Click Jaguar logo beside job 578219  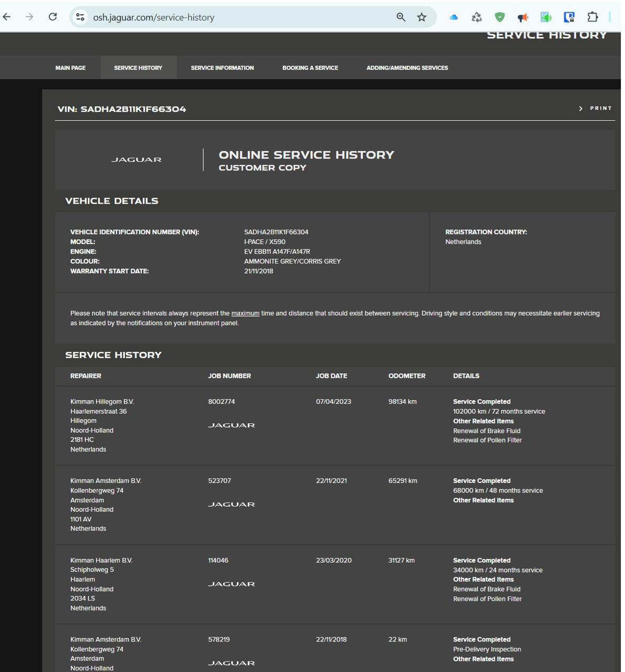tap(232, 663)
